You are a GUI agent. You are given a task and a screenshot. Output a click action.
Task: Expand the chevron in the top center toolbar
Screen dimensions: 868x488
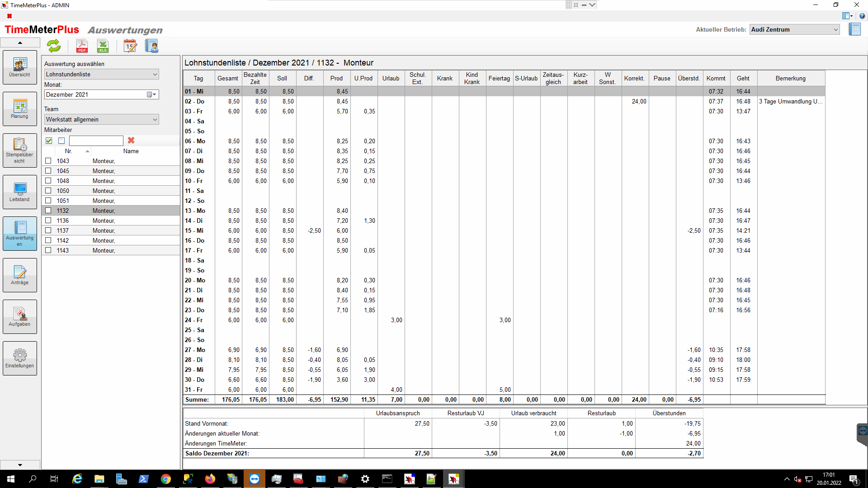tap(592, 5)
